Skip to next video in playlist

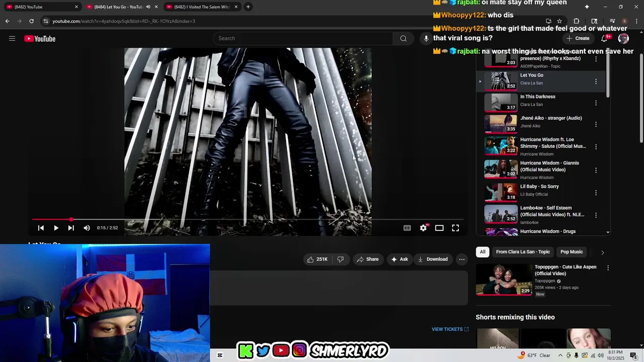(x=71, y=228)
